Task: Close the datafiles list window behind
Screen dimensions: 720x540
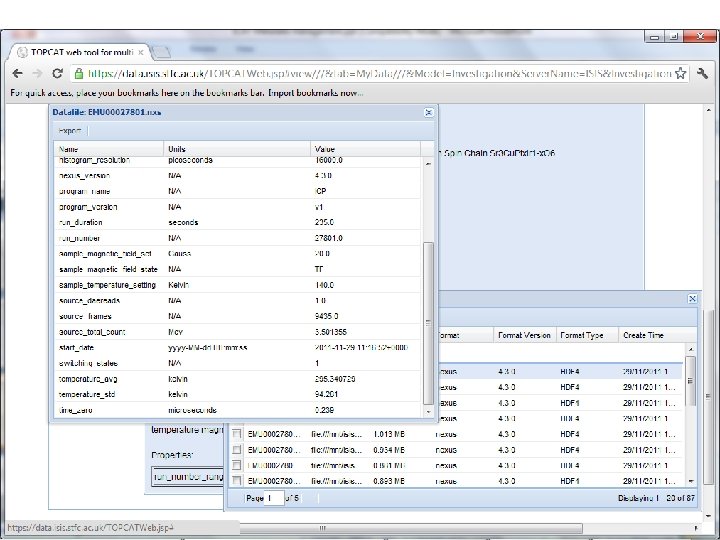Action: [691, 299]
